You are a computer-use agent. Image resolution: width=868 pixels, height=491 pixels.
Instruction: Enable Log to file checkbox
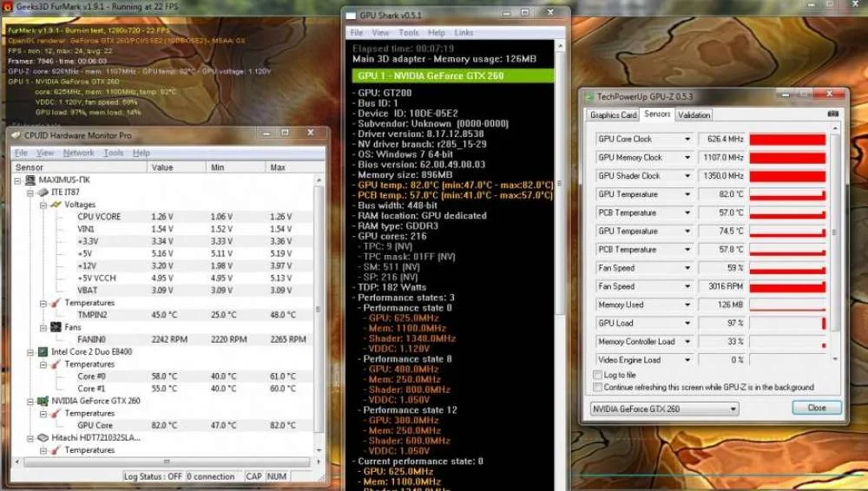coord(598,375)
